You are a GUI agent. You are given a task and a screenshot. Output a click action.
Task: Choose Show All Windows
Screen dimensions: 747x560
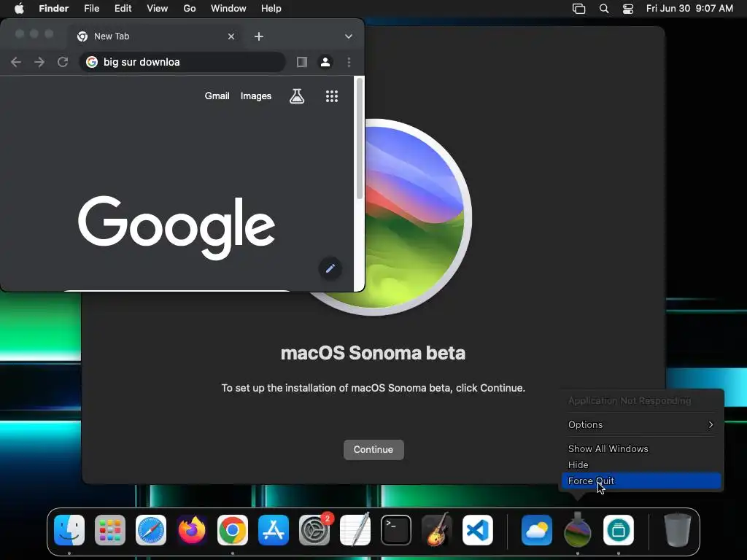click(x=641, y=448)
